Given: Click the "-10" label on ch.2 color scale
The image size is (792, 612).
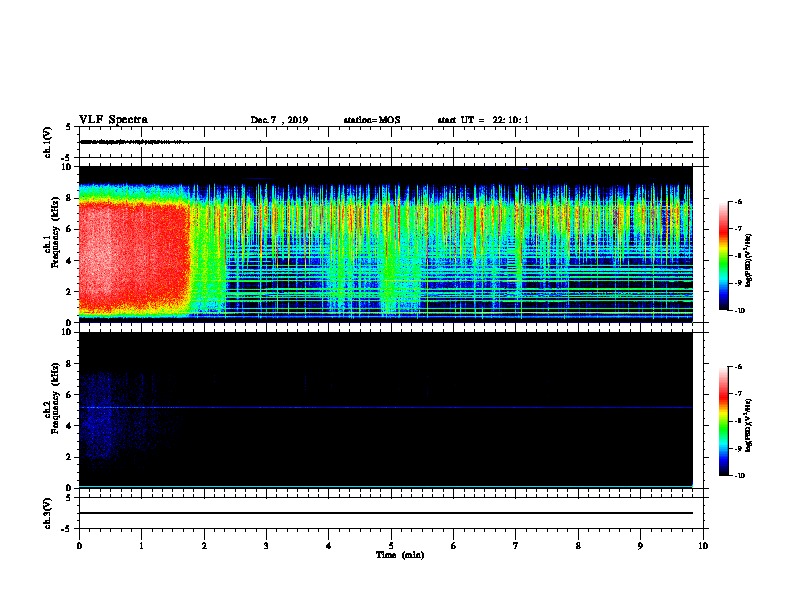Looking at the screenshot, I should (738, 475).
